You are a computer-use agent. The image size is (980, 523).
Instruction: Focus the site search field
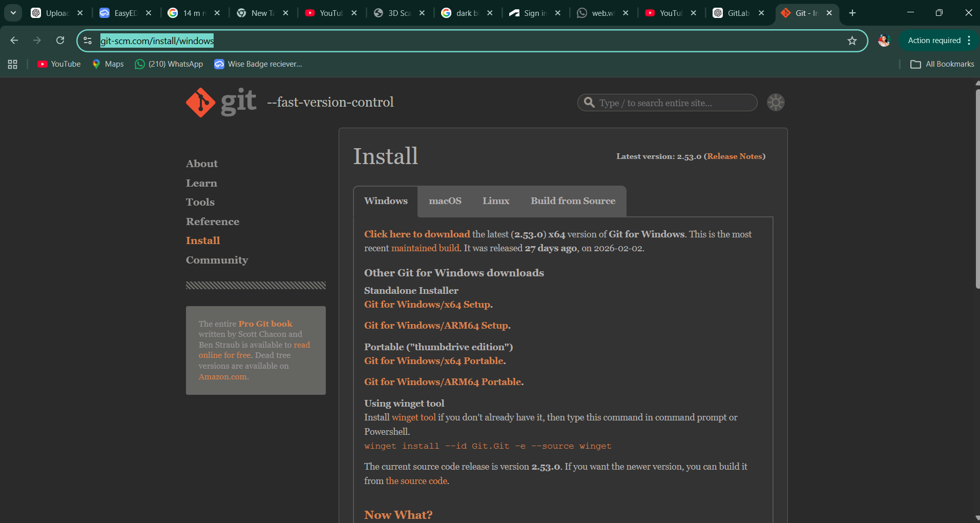667,103
